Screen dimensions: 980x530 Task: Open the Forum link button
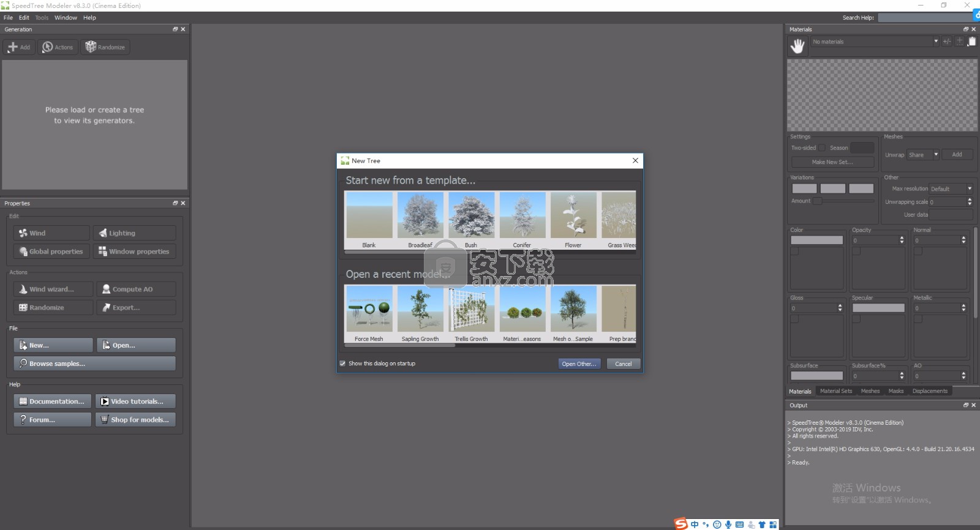(x=52, y=420)
